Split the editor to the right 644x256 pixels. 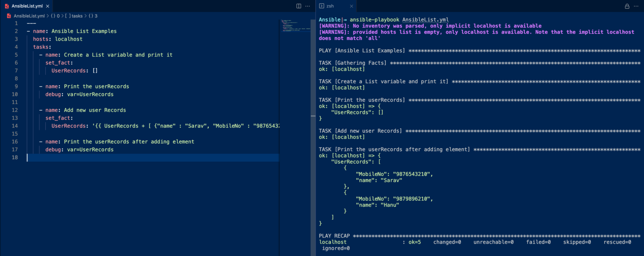(299, 6)
